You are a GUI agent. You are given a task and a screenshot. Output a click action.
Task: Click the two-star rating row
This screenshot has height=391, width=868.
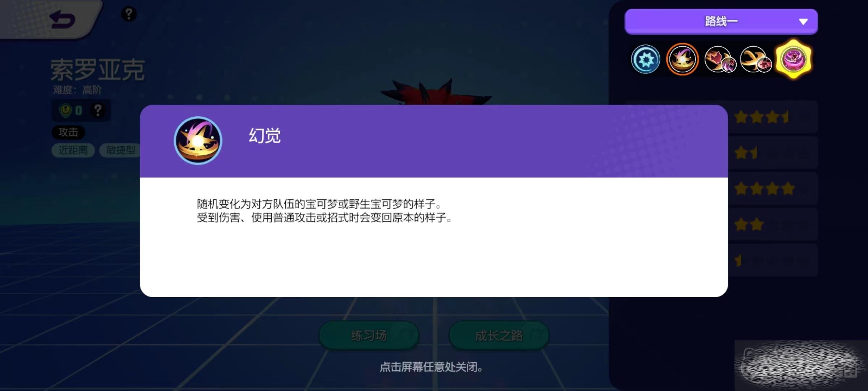pyautogui.click(x=773, y=224)
